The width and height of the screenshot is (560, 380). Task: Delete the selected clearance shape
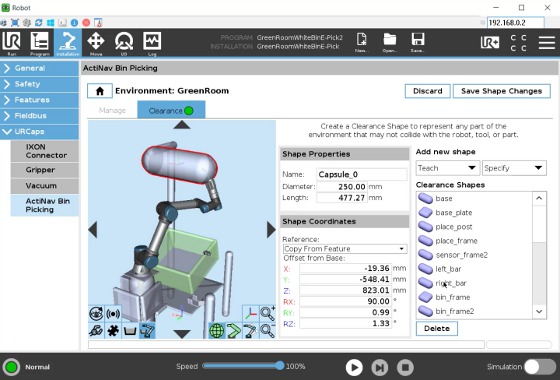436,328
